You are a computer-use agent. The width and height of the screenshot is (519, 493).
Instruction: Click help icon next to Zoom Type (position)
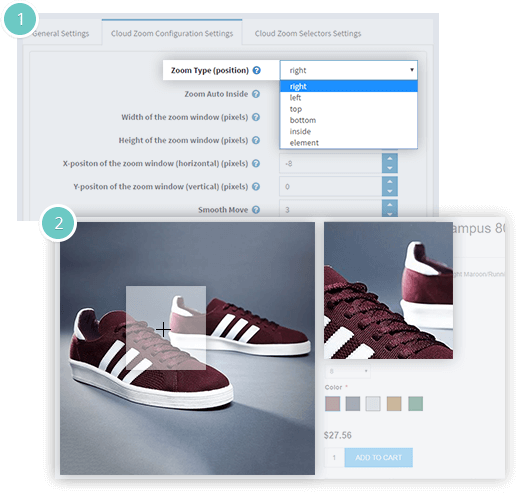coord(256,70)
